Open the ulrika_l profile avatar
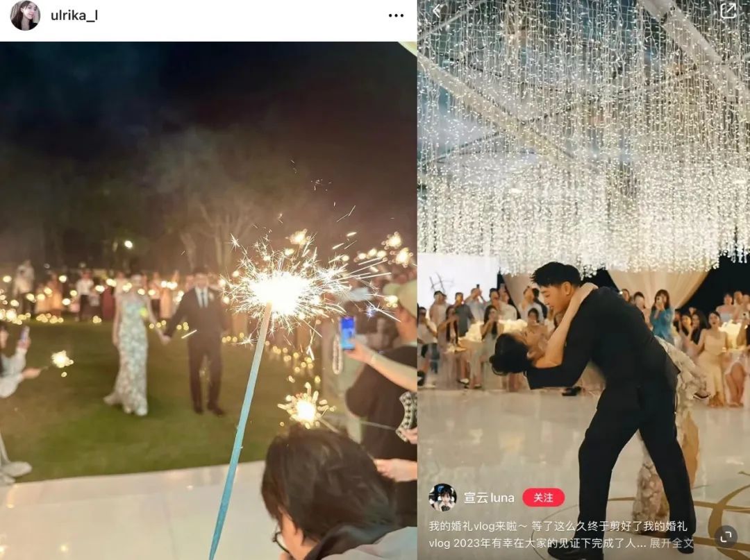The image size is (750, 560). (26, 15)
